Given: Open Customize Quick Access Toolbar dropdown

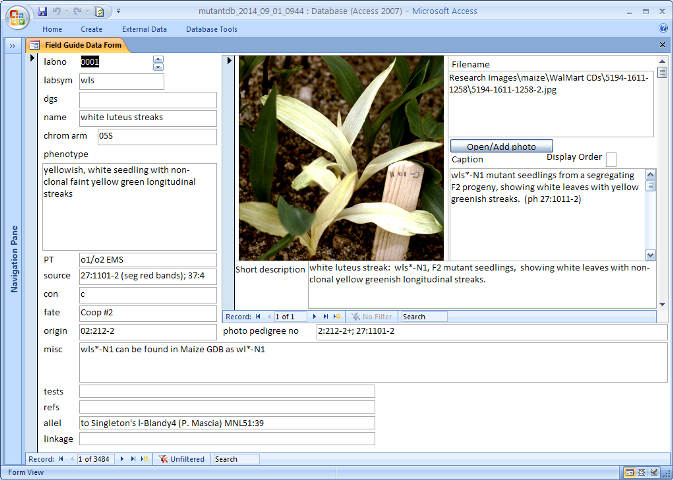Looking at the screenshot, I should tap(117, 11).
